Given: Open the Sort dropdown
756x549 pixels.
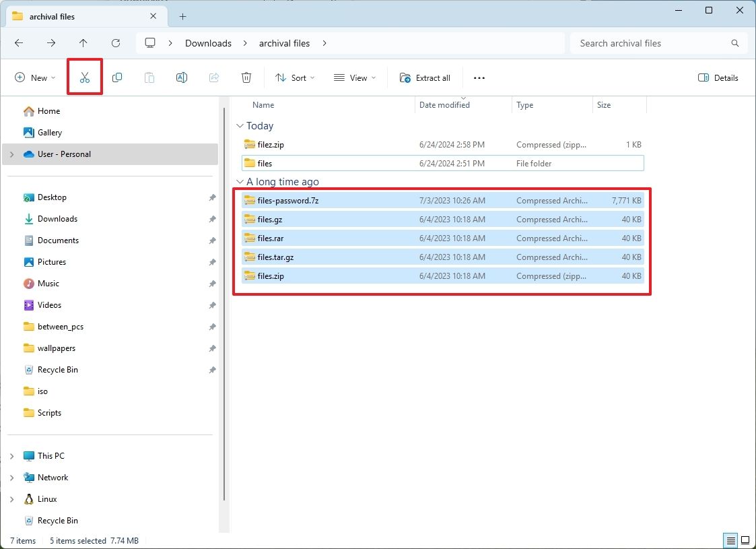Looking at the screenshot, I should click(294, 77).
